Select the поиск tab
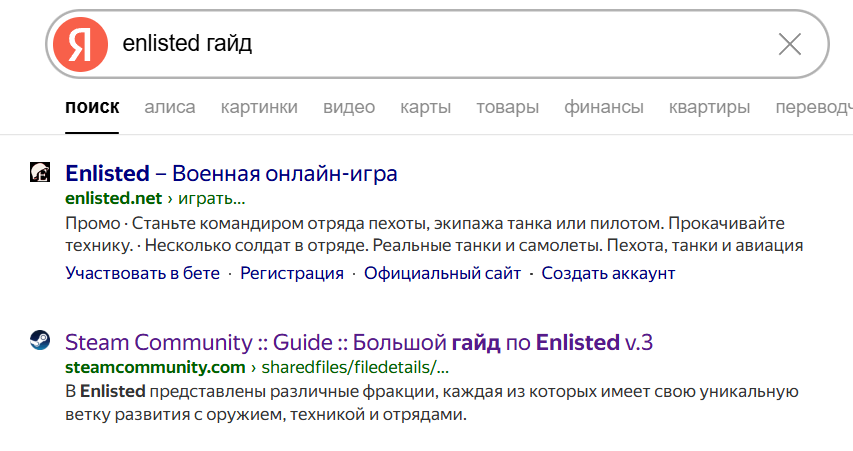 92,107
